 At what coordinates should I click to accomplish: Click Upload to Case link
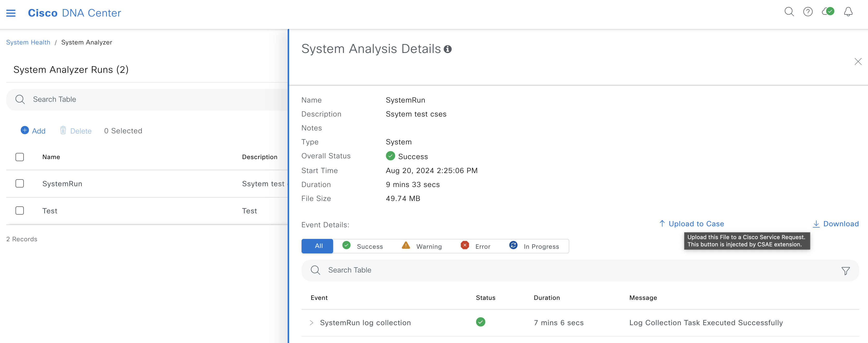(x=696, y=224)
